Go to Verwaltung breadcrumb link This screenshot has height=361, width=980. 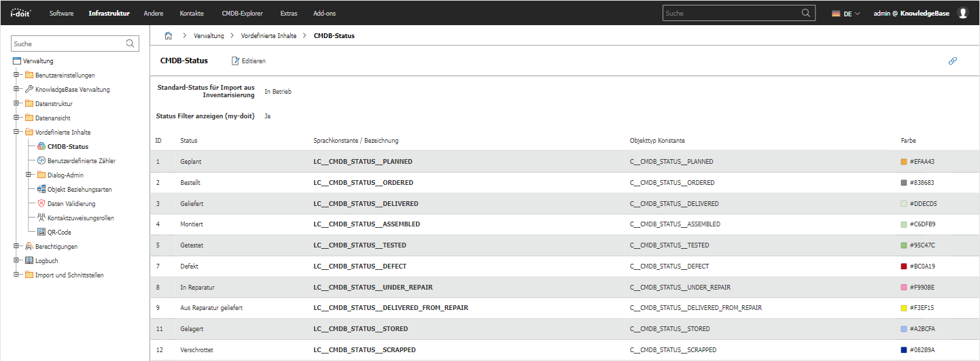click(210, 35)
